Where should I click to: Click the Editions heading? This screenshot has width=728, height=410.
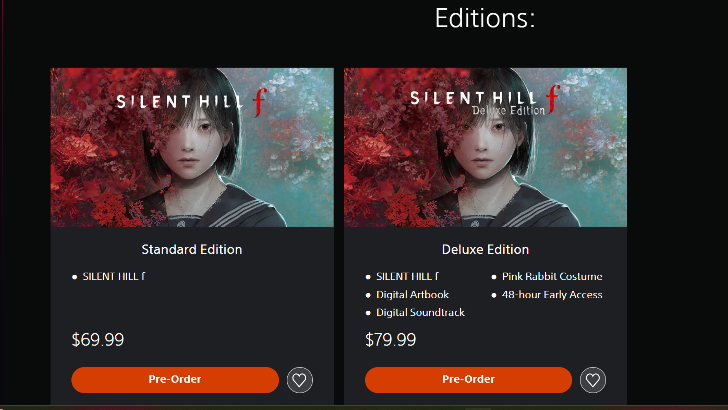point(485,18)
